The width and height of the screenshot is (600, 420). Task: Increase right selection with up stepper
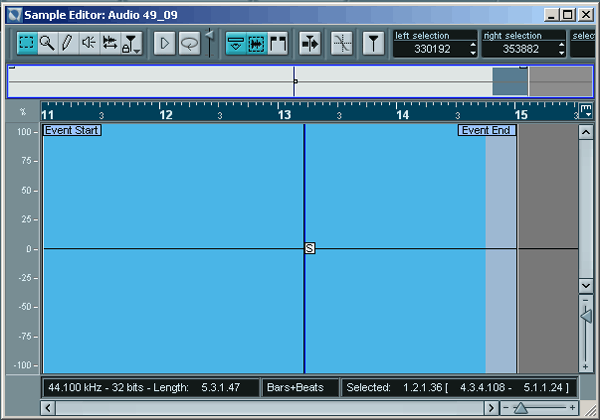[x=561, y=45]
